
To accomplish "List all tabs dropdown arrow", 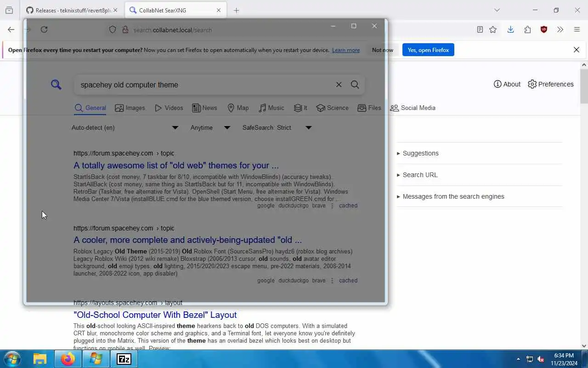I will tap(497, 10).
